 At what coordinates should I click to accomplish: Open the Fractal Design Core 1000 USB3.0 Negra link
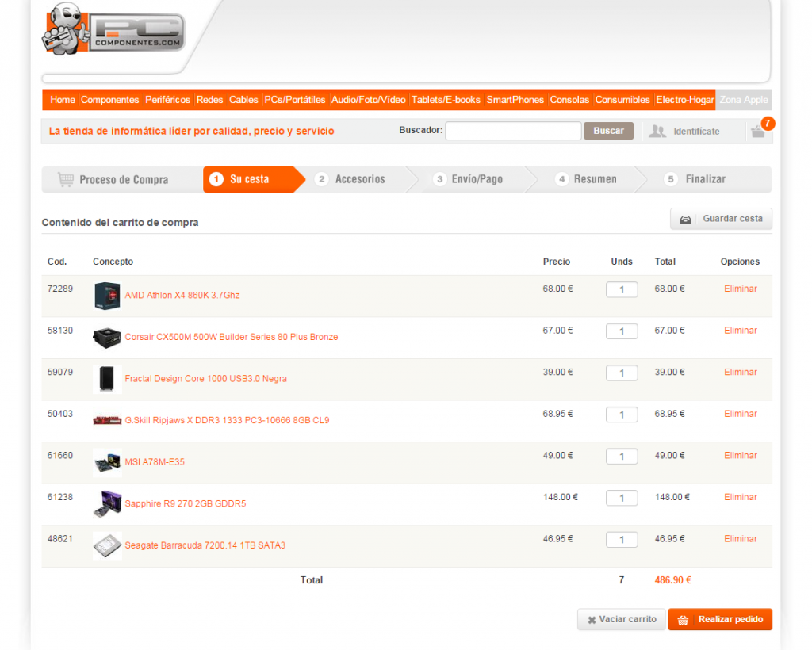205,379
